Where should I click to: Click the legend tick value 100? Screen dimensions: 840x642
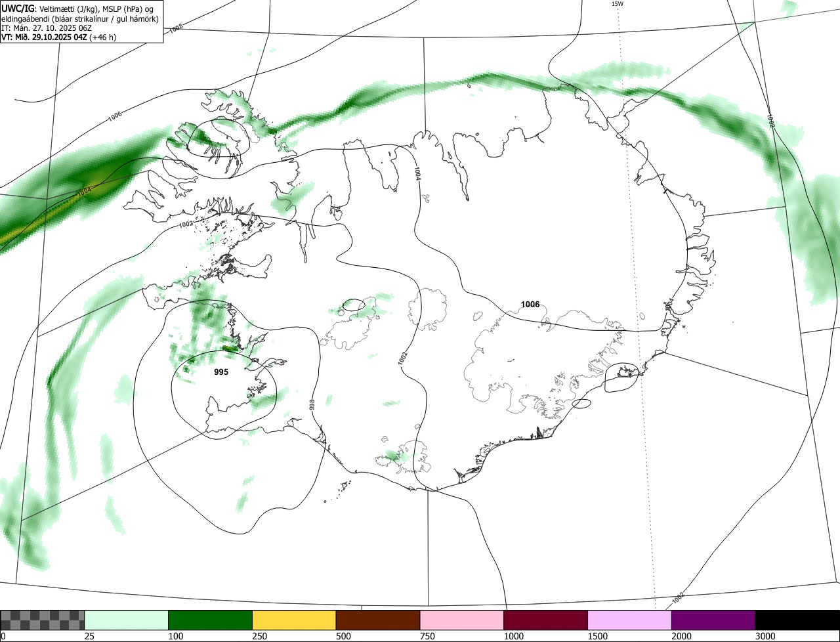coord(175,636)
